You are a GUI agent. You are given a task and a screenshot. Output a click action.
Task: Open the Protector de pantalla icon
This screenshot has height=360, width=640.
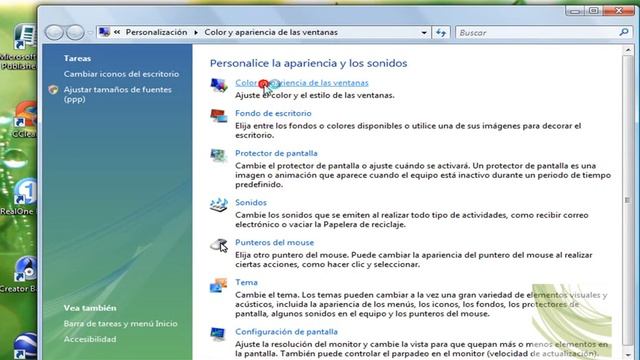pos(219,156)
